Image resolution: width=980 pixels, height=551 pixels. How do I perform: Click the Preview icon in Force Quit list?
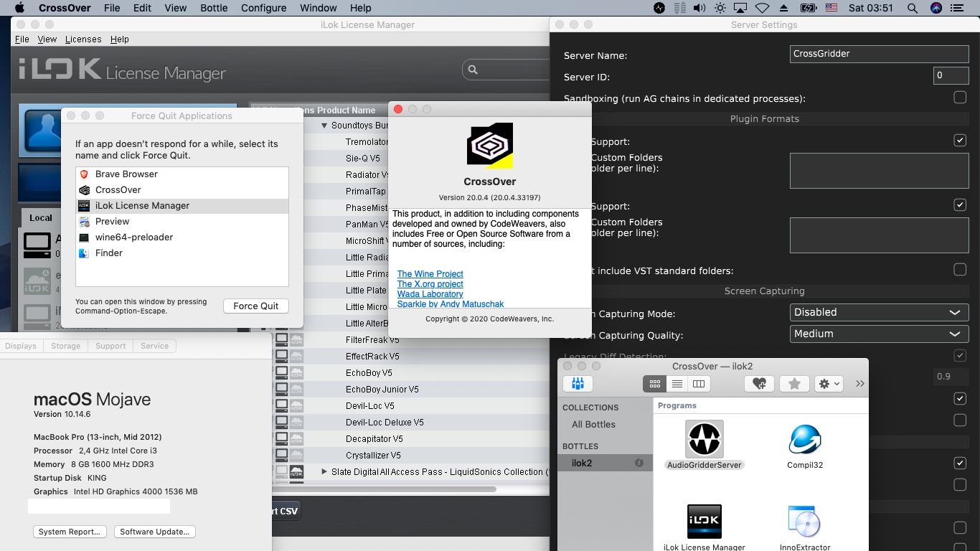pos(85,222)
